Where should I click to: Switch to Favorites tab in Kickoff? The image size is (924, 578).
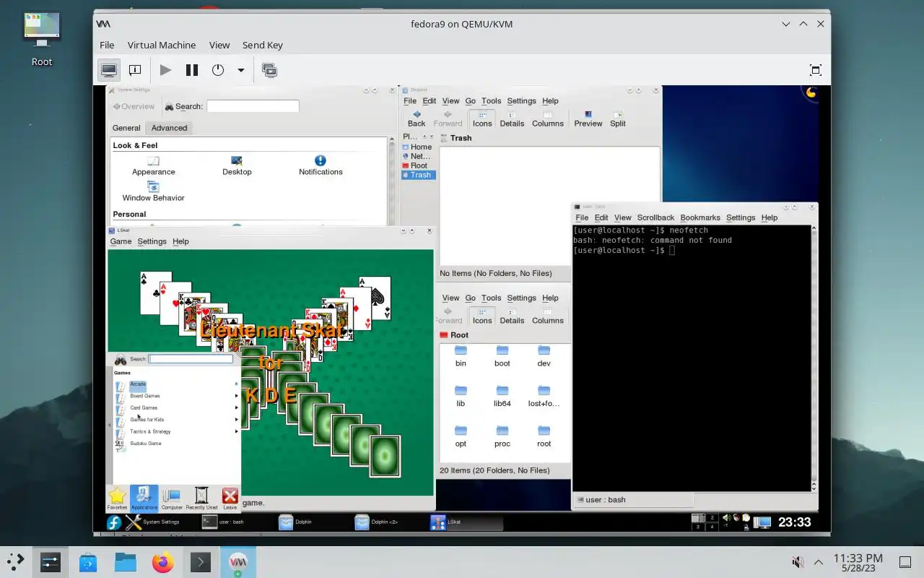pyautogui.click(x=117, y=499)
